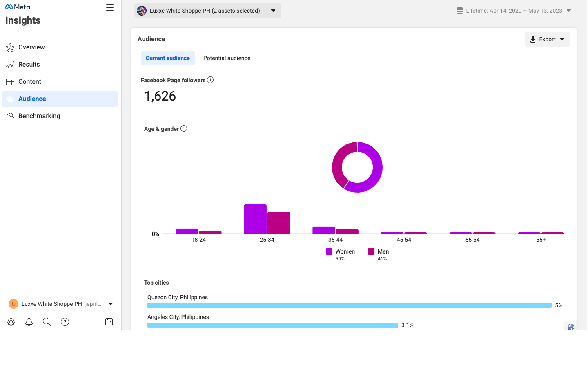Screen dimensions: 588x368
Task: Click the Quezon City, Philippines label
Action: [178, 297]
